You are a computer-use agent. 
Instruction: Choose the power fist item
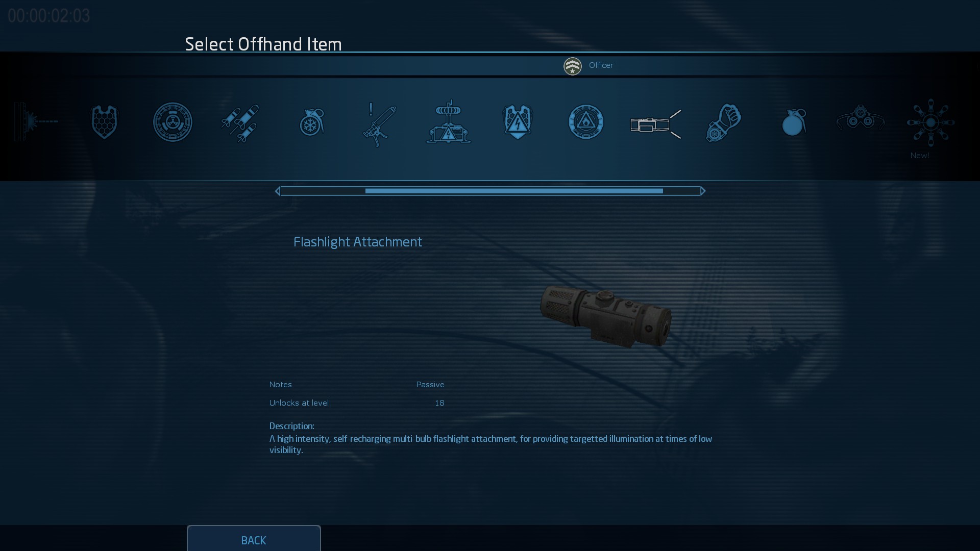click(x=724, y=123)
